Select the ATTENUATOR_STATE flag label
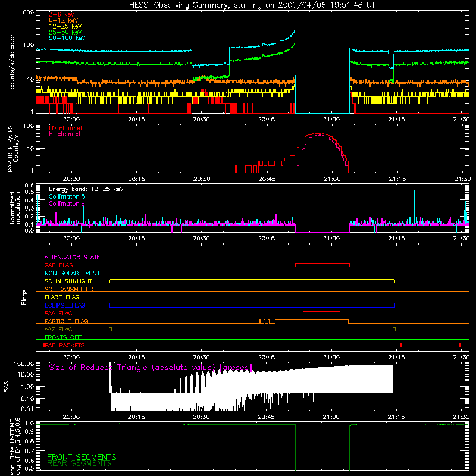This screenshot has width=476, height=476. [x=72, y=257]
